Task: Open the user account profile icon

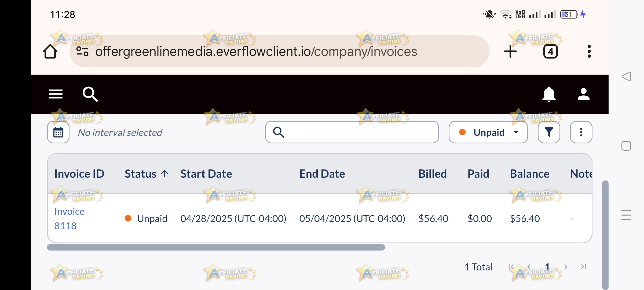Action: [x=583, y=94]
